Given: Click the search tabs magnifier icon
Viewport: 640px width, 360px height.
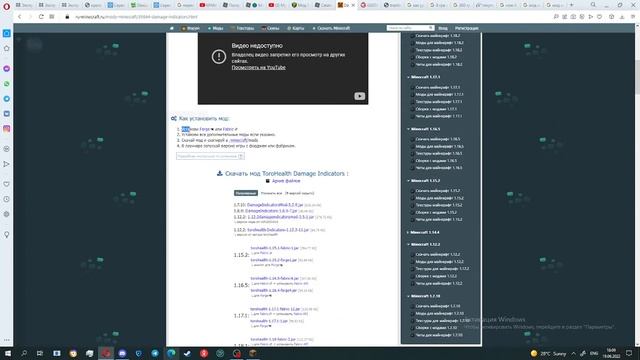Looking at the screenshot, I should tap(593, 5).
